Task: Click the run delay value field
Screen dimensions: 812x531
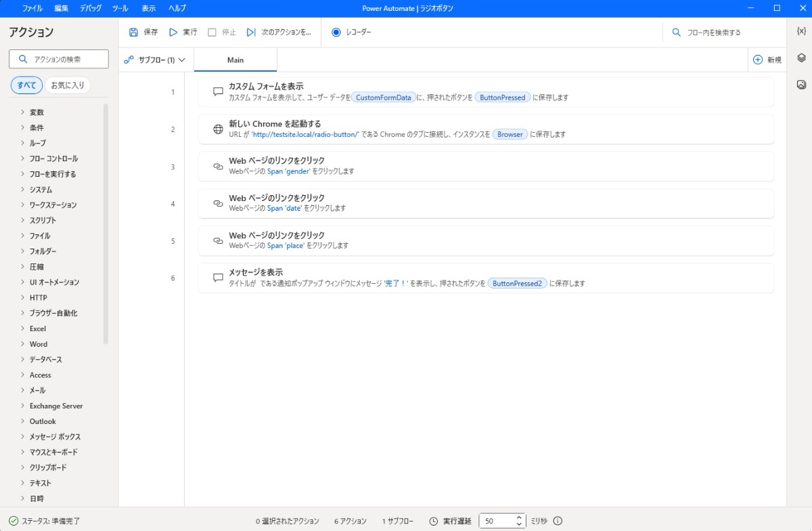Action: pyautogui.click(x=497, y=521)
